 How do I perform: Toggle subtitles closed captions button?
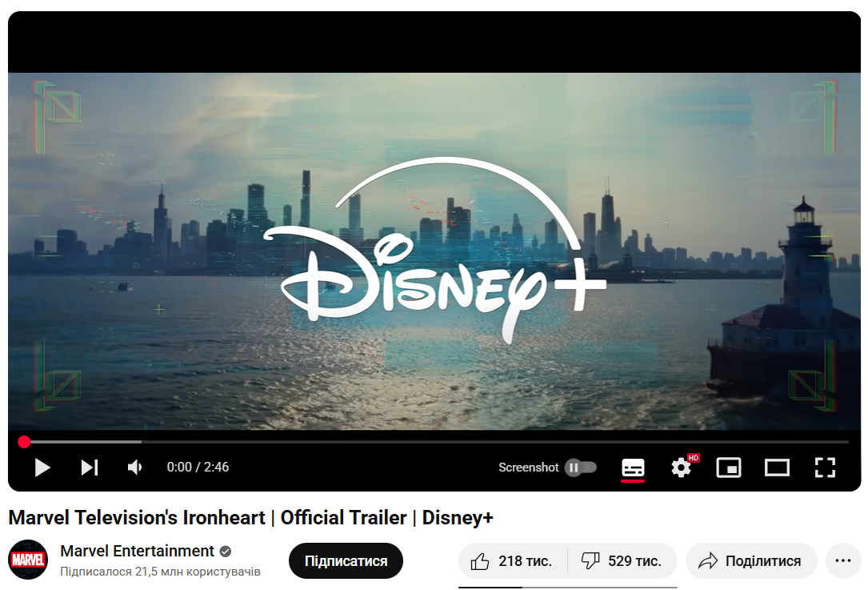[633, 468]
